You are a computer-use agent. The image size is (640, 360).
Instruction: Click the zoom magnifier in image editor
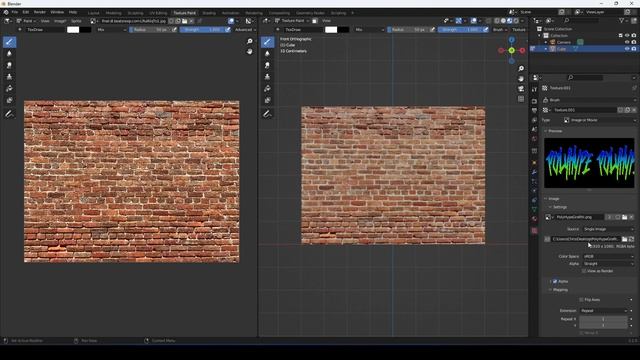pos(249,41)
